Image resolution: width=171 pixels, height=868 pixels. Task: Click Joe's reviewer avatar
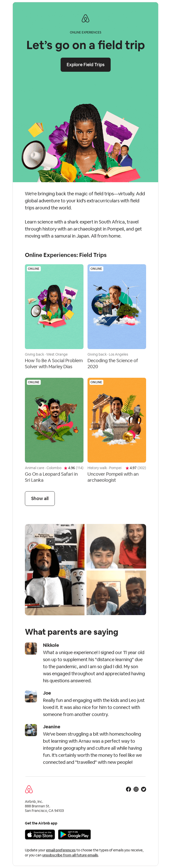31,696
